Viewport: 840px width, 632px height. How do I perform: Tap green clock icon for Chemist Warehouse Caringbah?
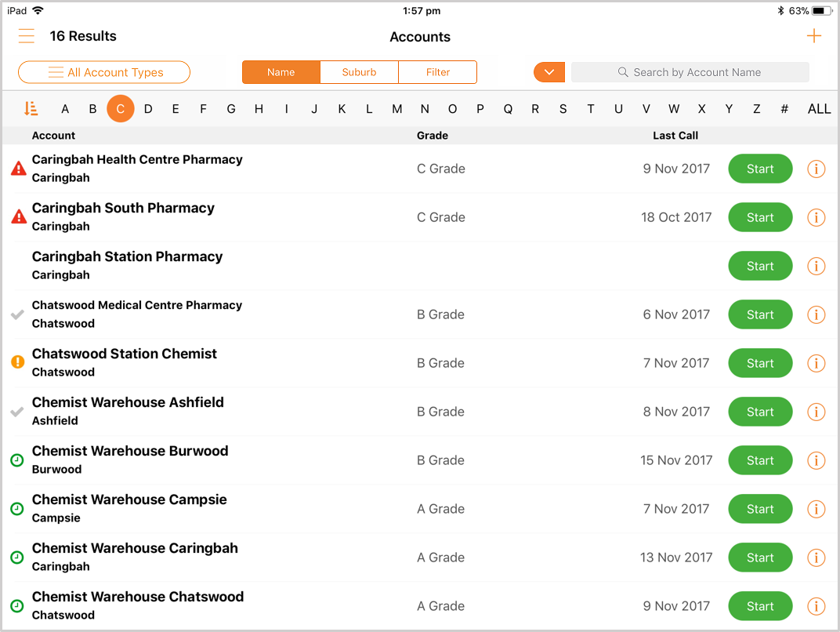pos(17,558)
